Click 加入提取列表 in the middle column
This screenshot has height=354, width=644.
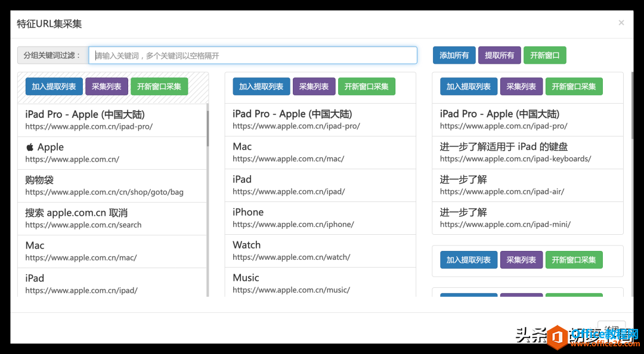click(261, 86)
